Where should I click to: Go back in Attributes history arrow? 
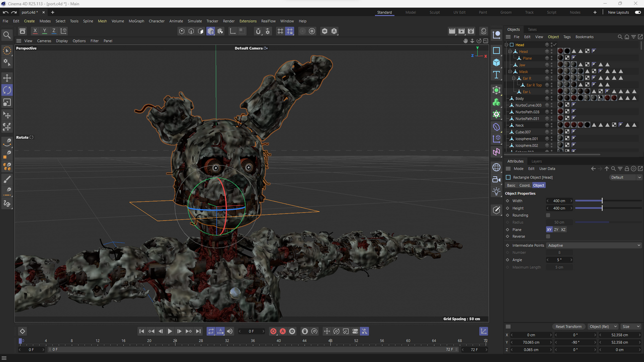(x=594, y=169)
